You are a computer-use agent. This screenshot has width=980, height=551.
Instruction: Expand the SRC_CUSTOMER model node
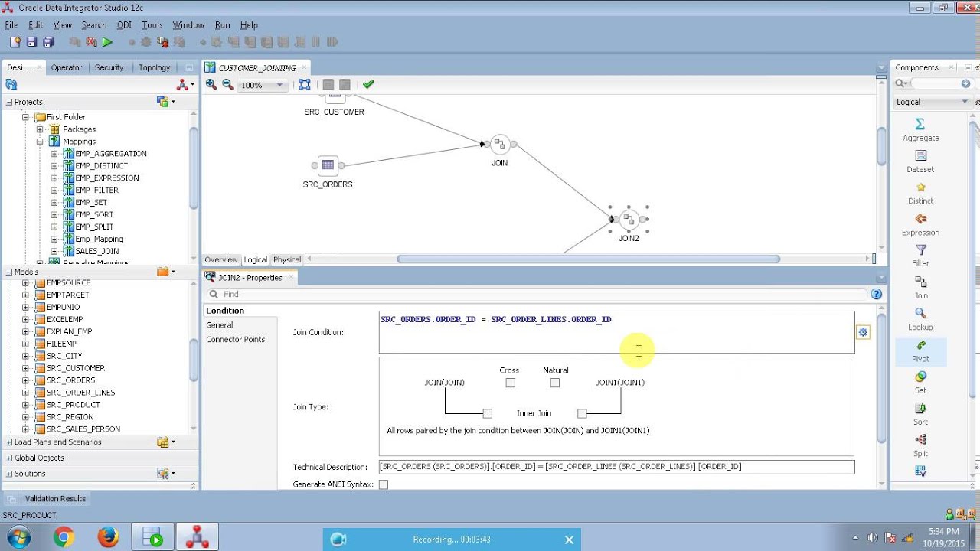25,368
